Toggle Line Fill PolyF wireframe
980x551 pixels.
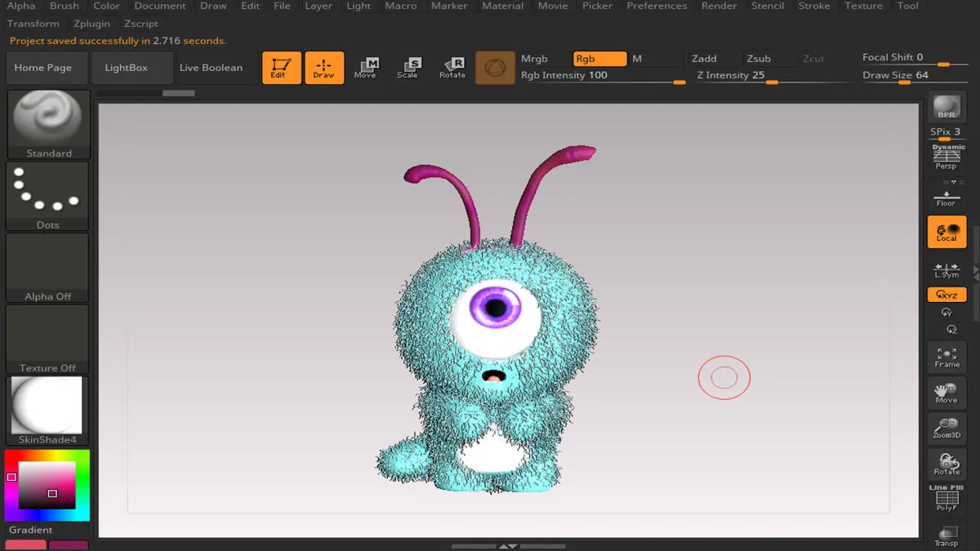pyautogui.click(x=947, y=499)
